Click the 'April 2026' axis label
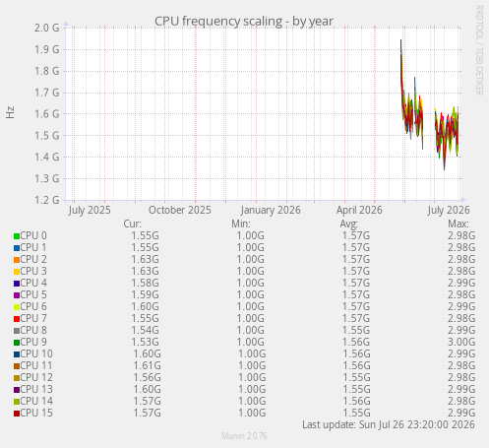Viewport: 489px width, 448px height. (x=359, y=210)
